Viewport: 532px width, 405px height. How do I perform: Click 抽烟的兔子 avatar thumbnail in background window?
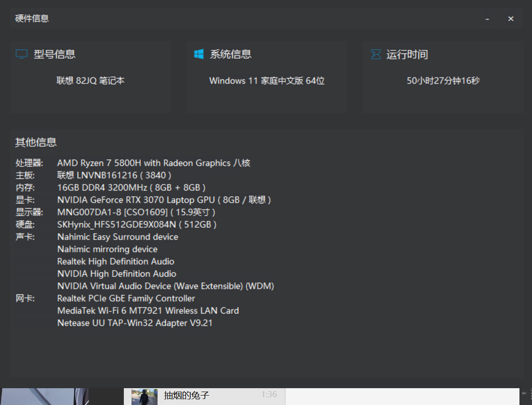pos(145,397)
